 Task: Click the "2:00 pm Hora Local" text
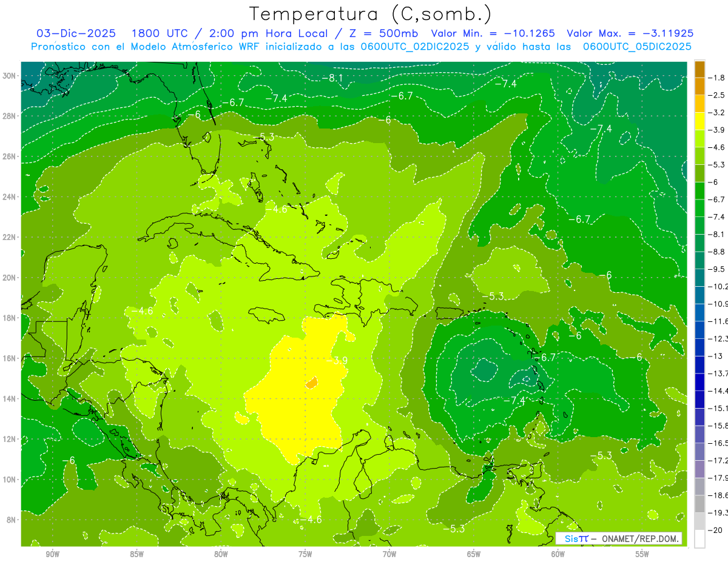click(269, 33)
